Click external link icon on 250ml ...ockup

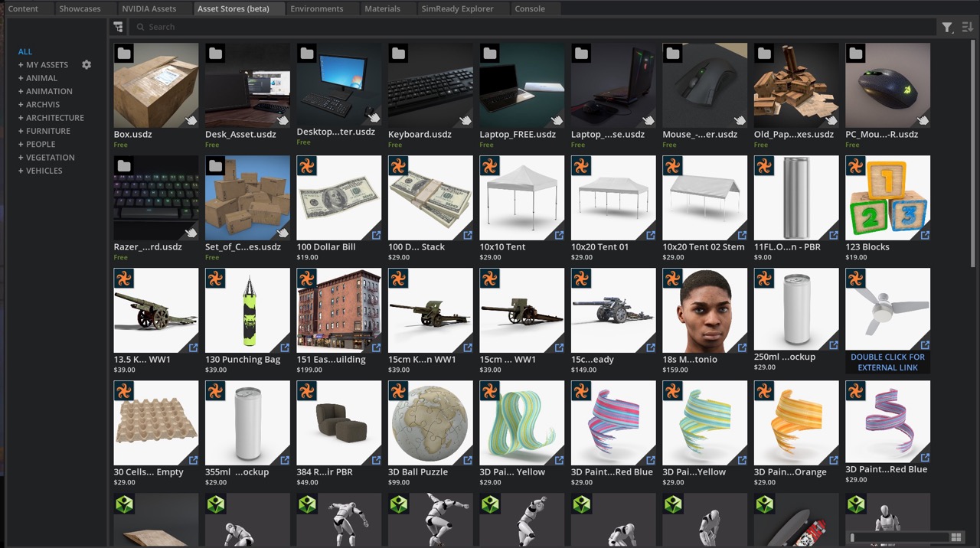pyautogui.click(x=834, y=345)
